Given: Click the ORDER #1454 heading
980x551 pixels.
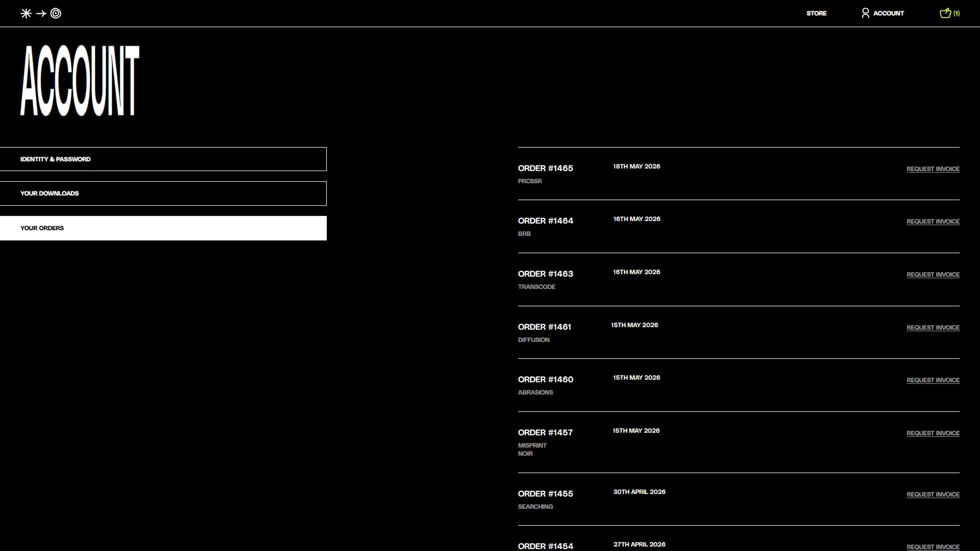Looking at the screenshot, I should 545,546.
